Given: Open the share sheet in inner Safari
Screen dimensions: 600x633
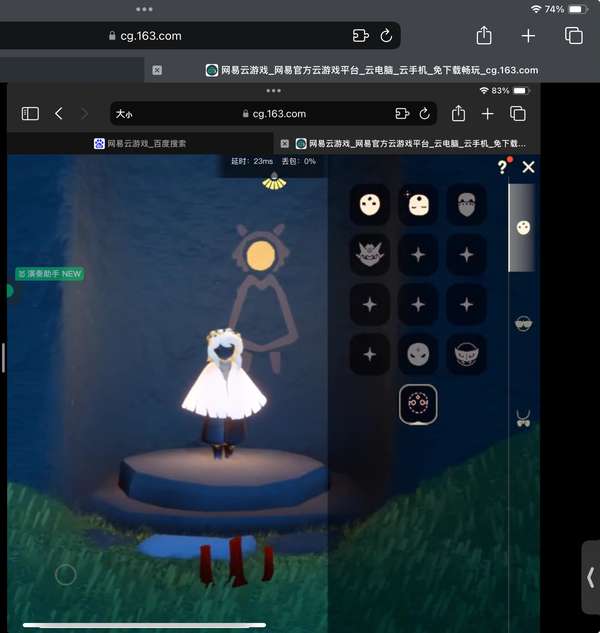Looking at the screenshot, I should 458,113.
